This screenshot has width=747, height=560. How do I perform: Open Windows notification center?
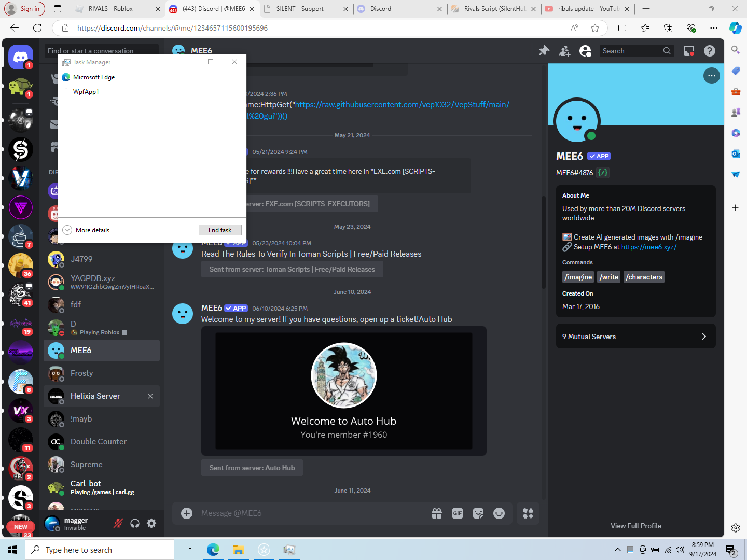pyautogui.click(x=731, y=550)
